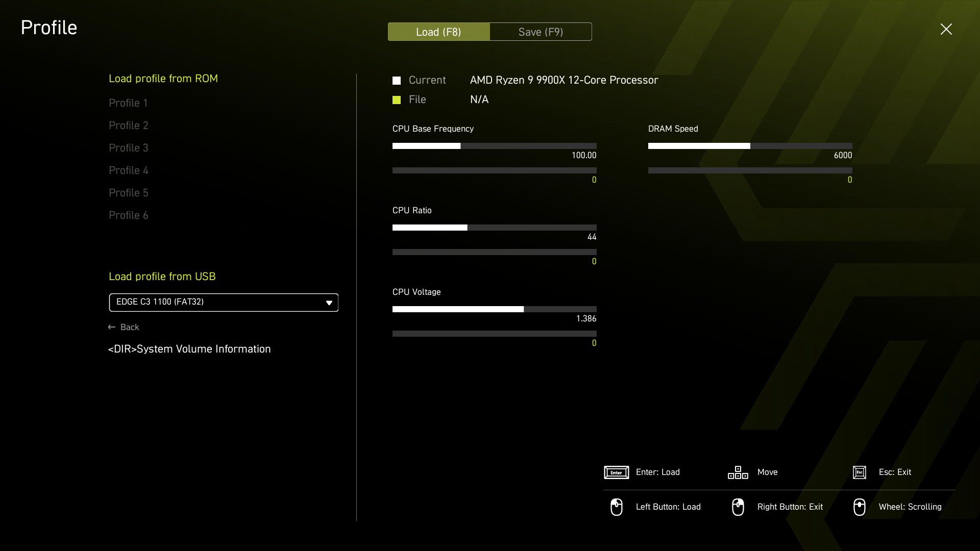980x551 pixels.
Task: Click the Wheel: Scrolling mouse icon
Action: click(860, 507)
